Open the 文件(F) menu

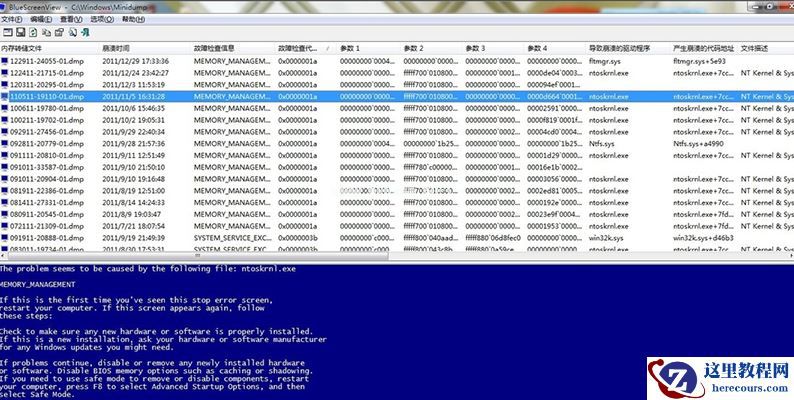click(11, 19)
